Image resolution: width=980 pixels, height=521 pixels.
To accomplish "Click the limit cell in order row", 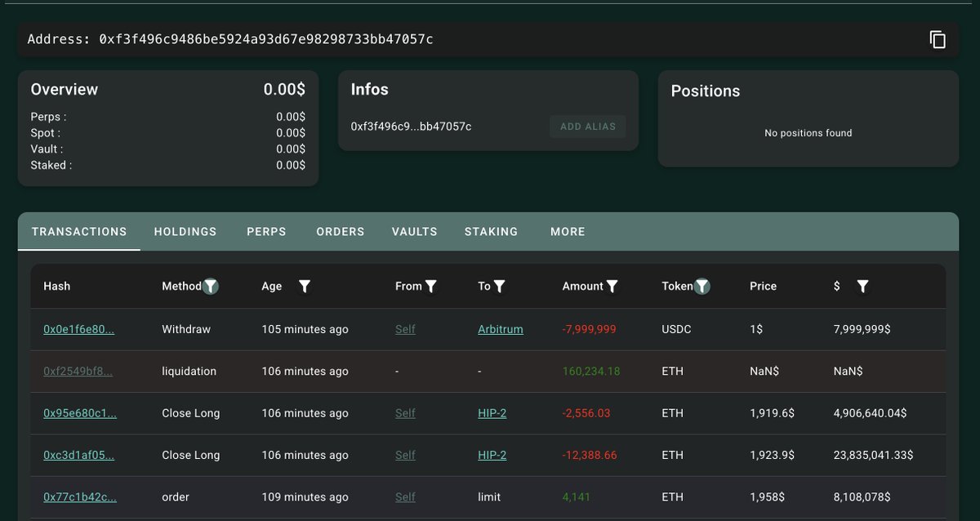I will [489, 497].
